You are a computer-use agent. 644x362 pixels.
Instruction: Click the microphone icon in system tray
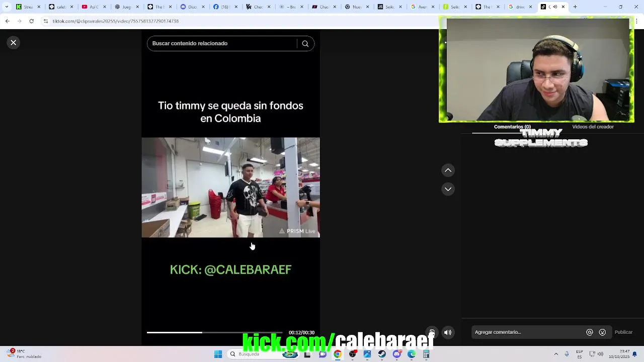pos(567,354)
